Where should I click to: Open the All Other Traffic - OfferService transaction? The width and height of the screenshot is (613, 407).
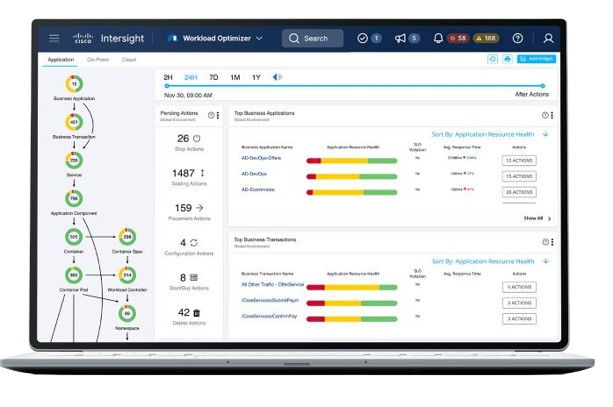point(272,284)
